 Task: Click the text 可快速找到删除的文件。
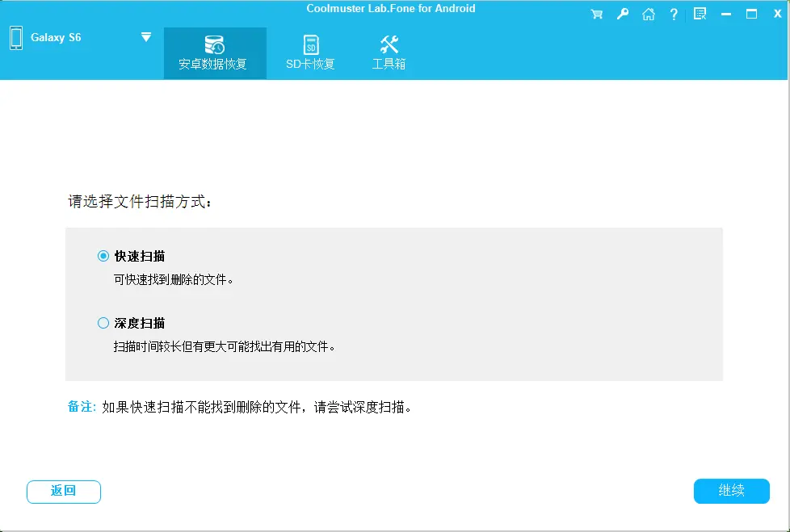click(174, 280)
